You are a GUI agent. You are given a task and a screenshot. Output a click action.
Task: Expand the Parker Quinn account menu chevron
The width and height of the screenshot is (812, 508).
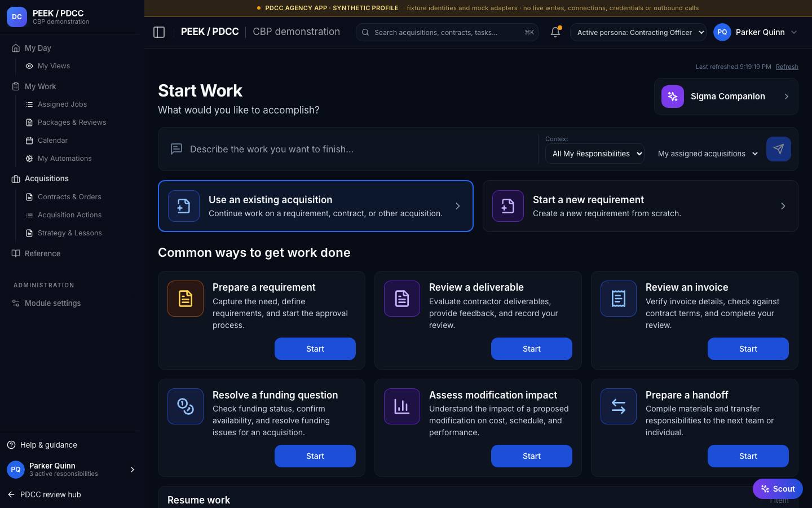(794, 32)
